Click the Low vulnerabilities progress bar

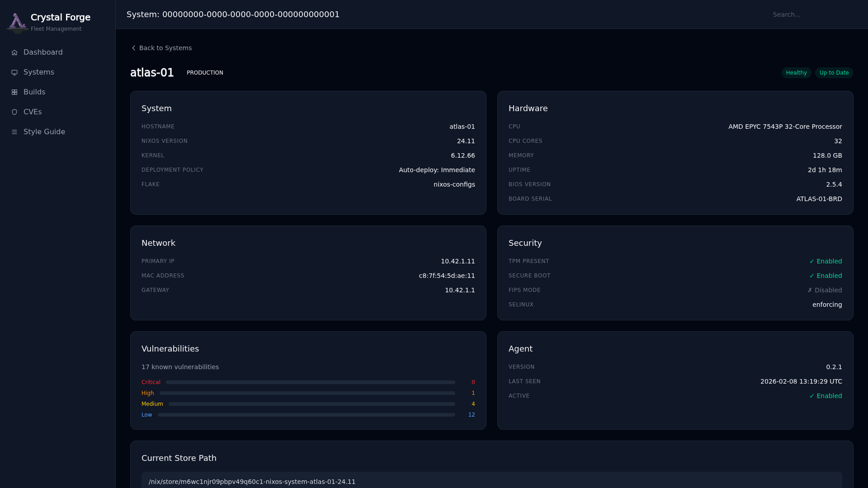tap(306, 415)
